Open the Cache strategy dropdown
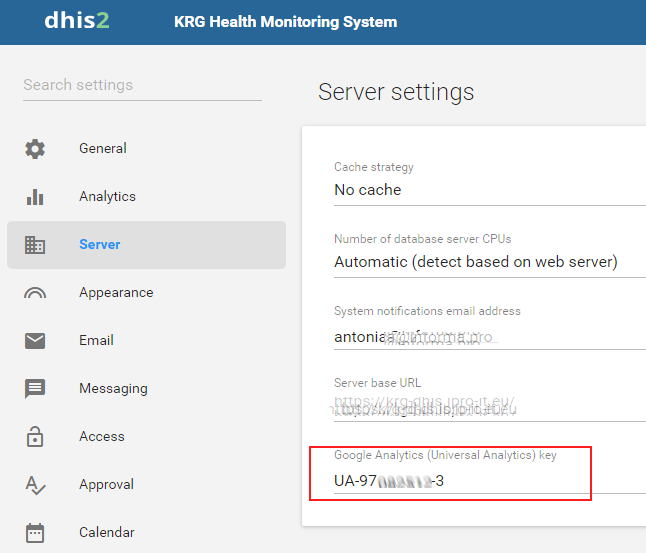This screenshot has height=553, width=646. (x=489, y=190)
